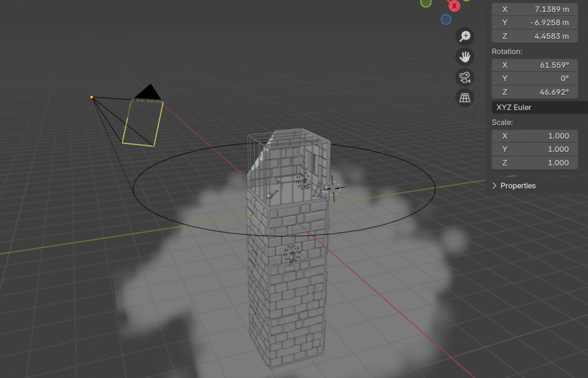Select the light inside the tower top

click(303, 181)
